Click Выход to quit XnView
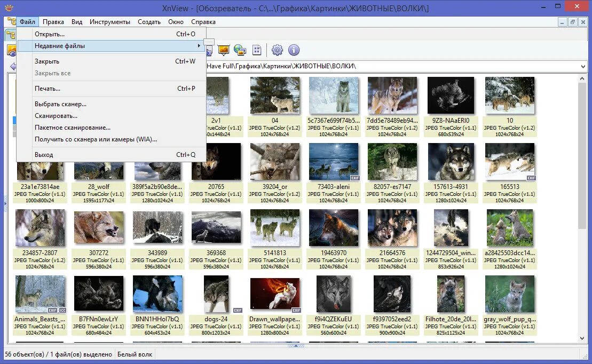Screen dimensions: 592x364 [x=112, y=154]
